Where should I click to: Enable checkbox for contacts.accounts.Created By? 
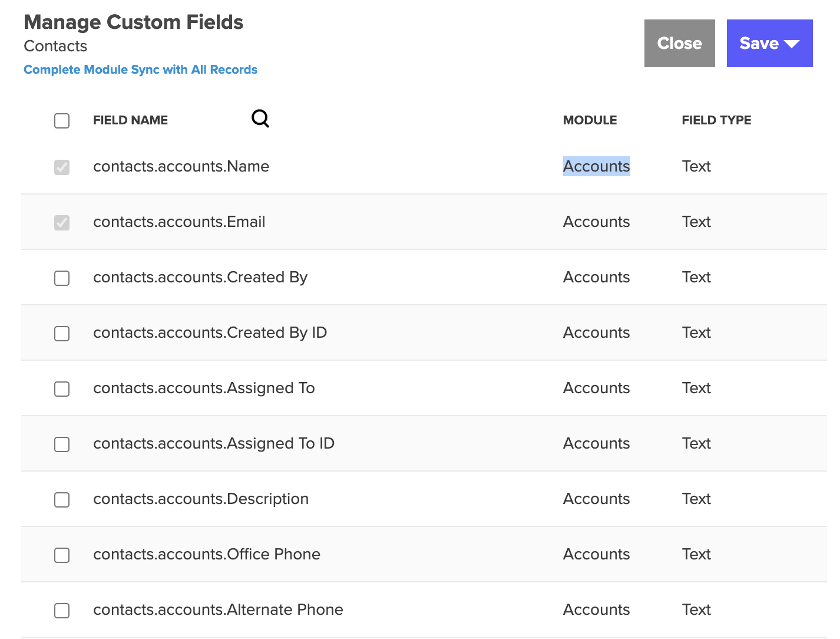point(62,278)
